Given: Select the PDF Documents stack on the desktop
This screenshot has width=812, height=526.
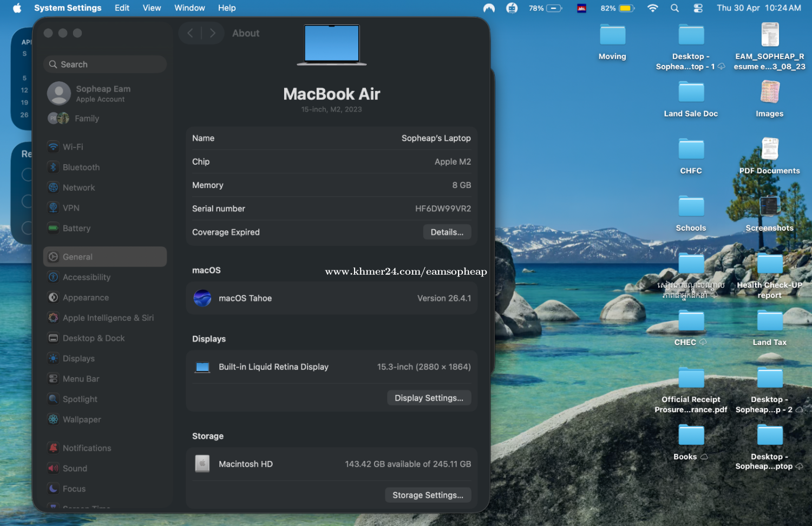Looking at the screenshot, I should point(770,157).
